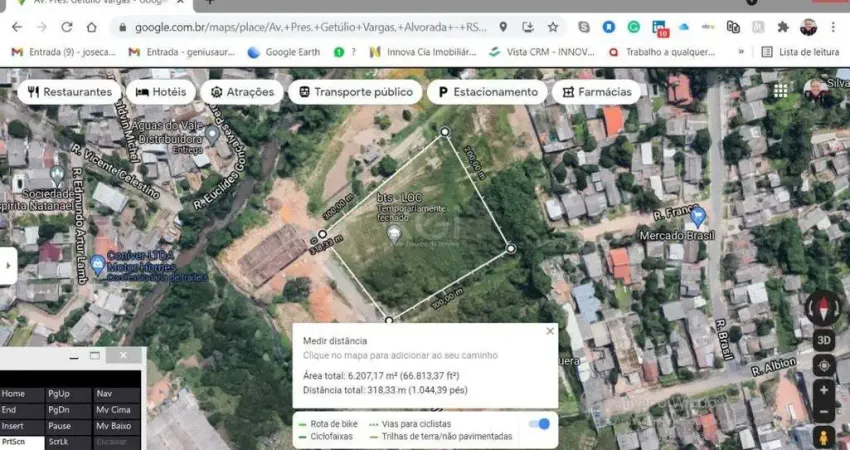Open Google account avatar on the map

pyautogui.click(x=815, y=91)
